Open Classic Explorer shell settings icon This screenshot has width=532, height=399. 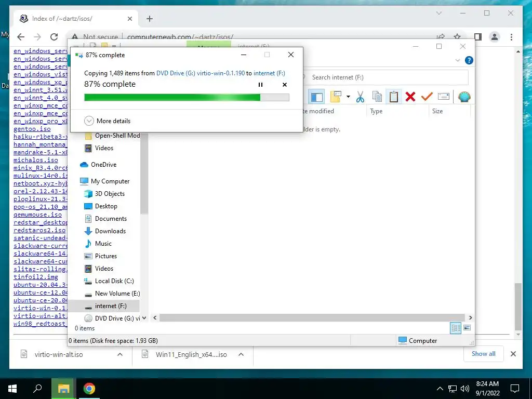point(464,97)
